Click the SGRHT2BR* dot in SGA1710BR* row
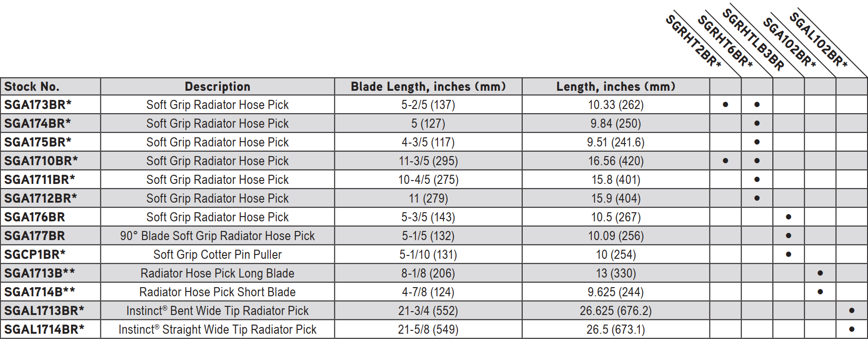The image size is (868, 339). point(725,161)
